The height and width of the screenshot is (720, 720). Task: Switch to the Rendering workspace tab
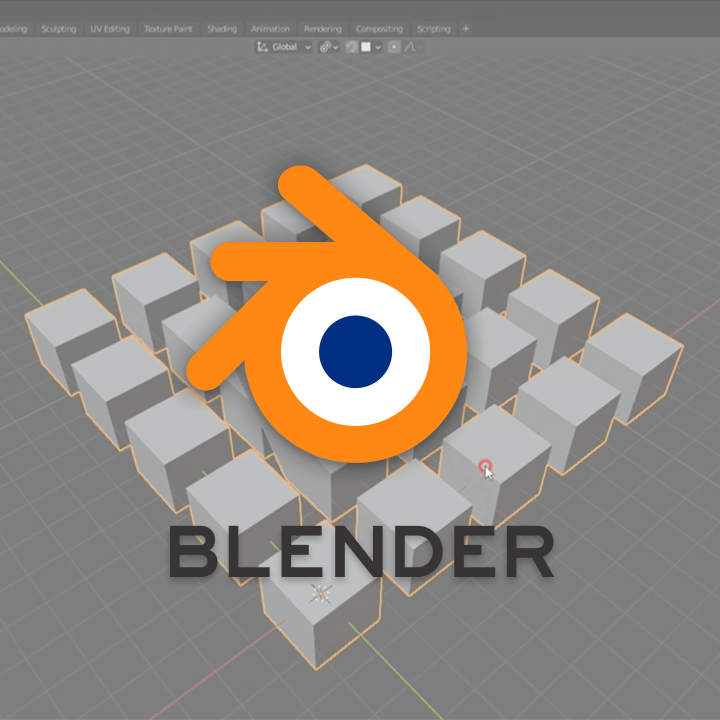[x=323, y=29]
